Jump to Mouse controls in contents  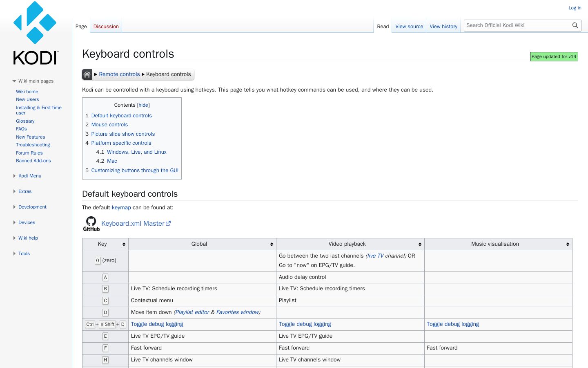pyautogui.click(x=109, y=125)
